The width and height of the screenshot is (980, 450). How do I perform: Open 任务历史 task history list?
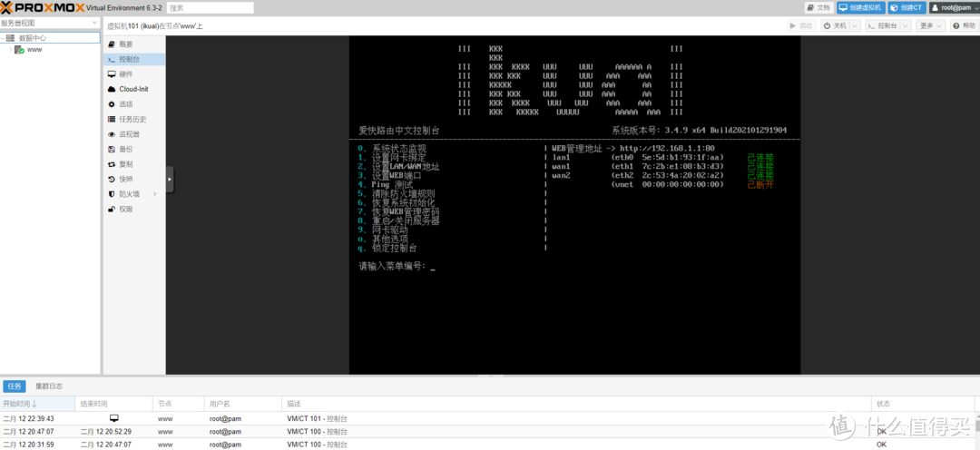click(132, 119)
